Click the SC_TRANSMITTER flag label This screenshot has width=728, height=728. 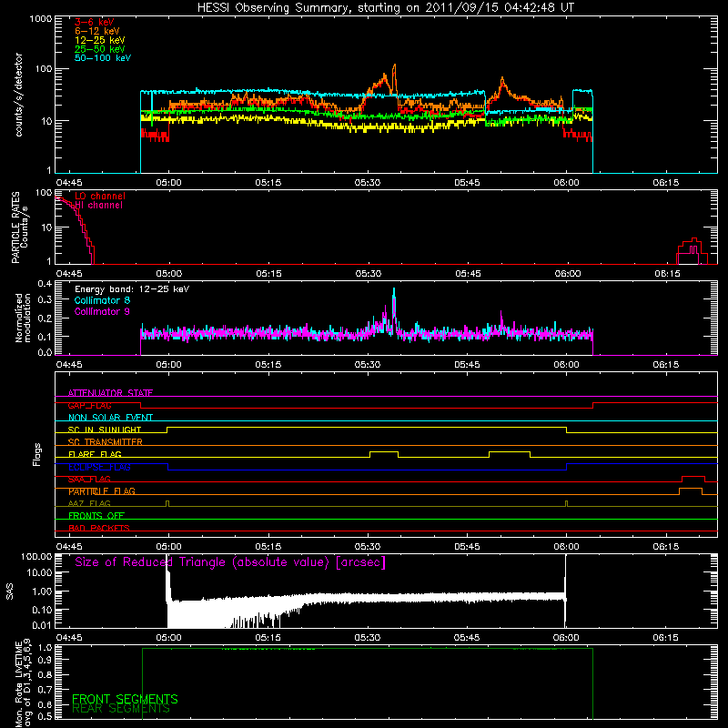coord(106,442)
